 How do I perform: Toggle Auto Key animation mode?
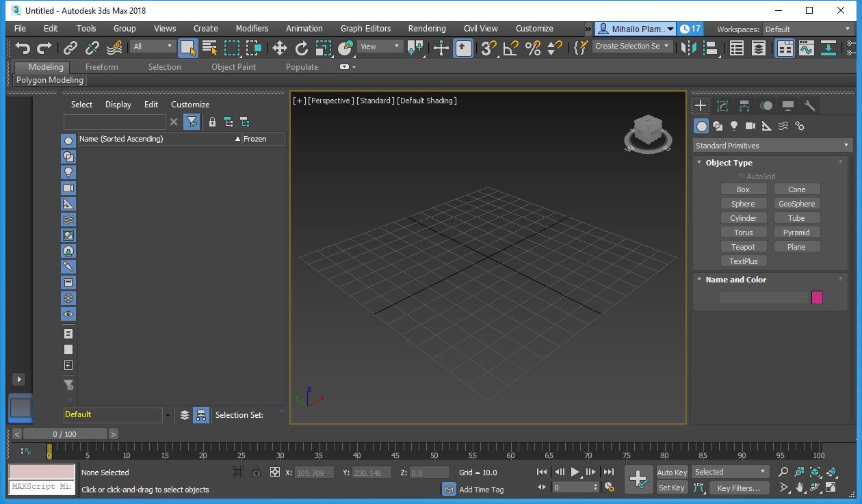pyautogui.click(x=672, y=473)
